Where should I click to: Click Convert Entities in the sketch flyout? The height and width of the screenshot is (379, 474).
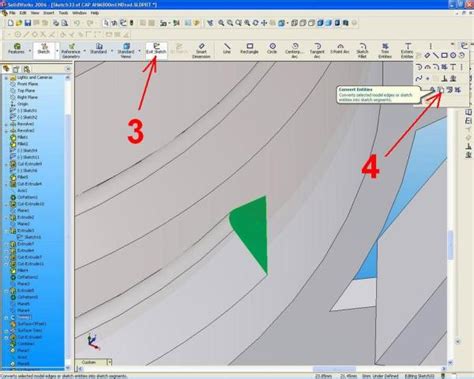click(441, 90)
